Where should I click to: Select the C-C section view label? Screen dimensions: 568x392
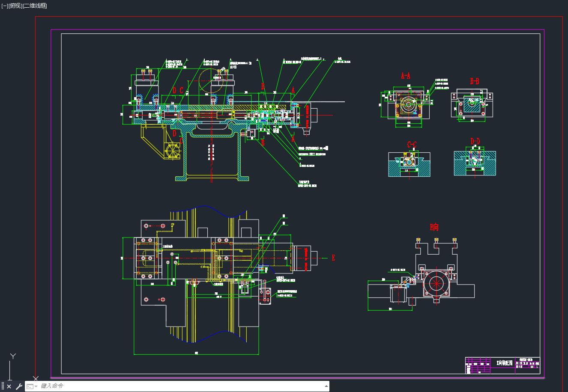[x=411, y=145]
